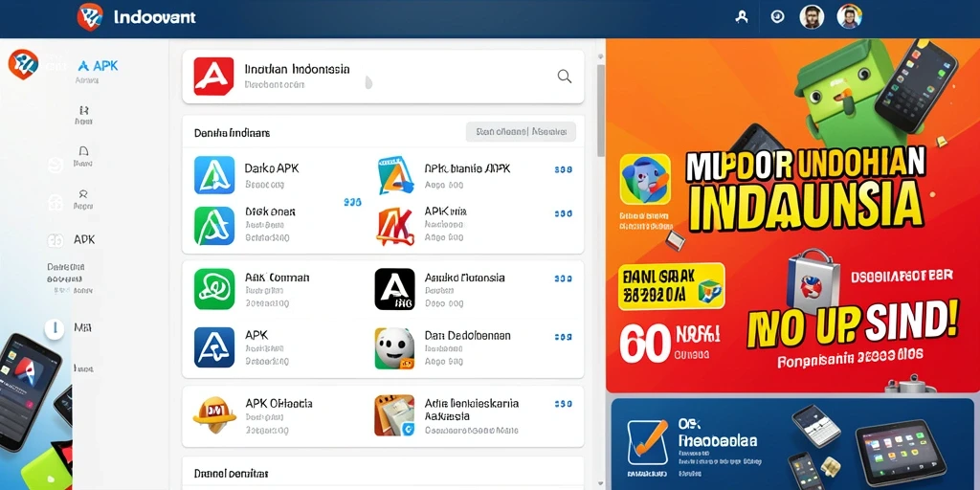This screenshot has width=980, height=490.
Task: Open the APK blantia APK app icon
Action: tap(395, 175)
